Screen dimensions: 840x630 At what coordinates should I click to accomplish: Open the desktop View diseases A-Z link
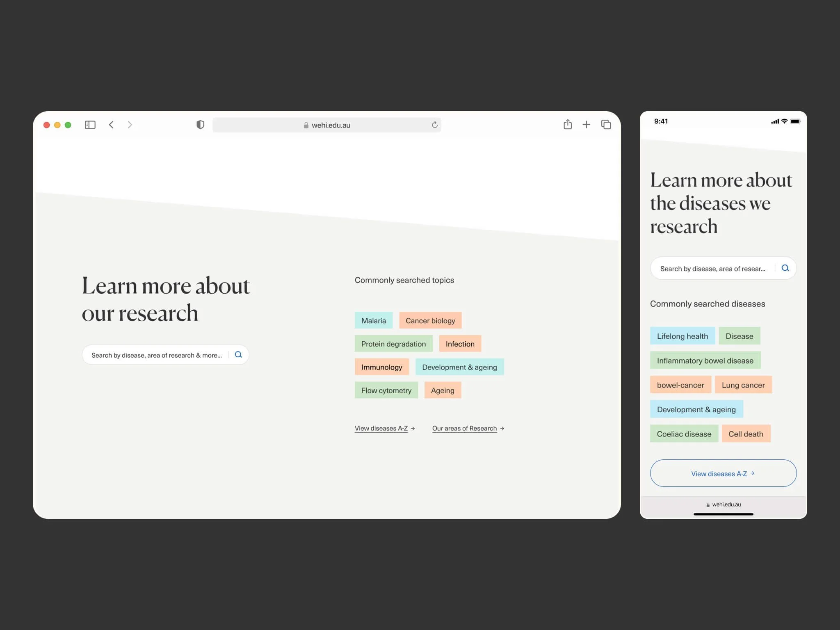pyautogui.click(x=381, y=429)
